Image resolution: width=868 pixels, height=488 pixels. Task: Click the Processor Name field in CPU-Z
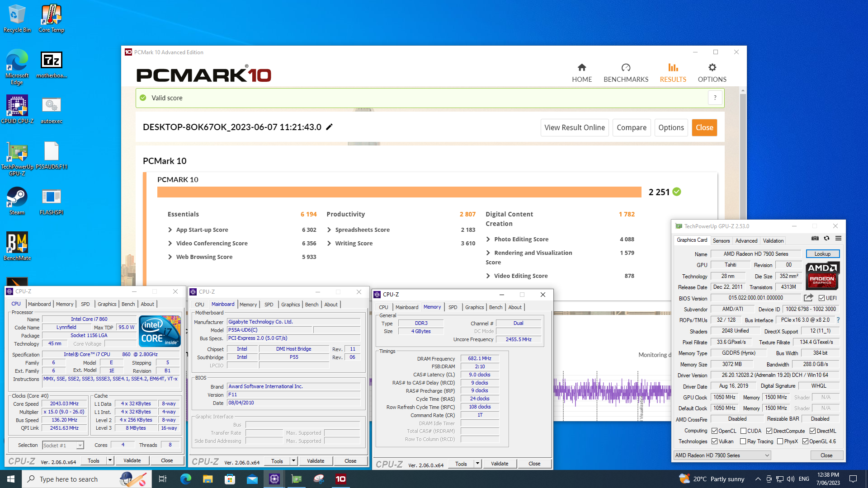pyautogui.click(x=89, y=319)
